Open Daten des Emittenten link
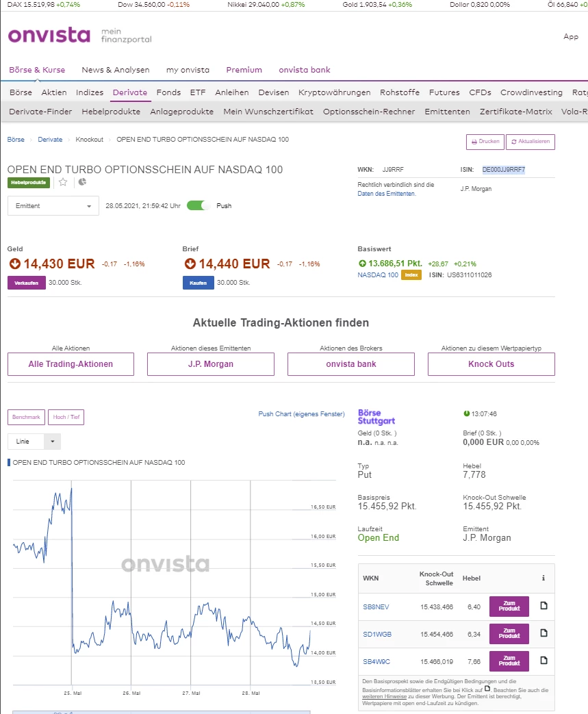588x714 pixels. pos(387,194)
